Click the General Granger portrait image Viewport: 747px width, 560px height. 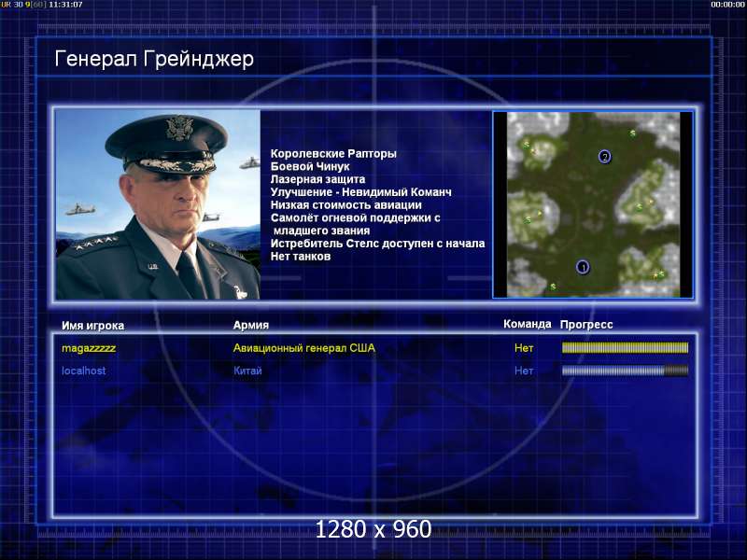pos(158,204)
